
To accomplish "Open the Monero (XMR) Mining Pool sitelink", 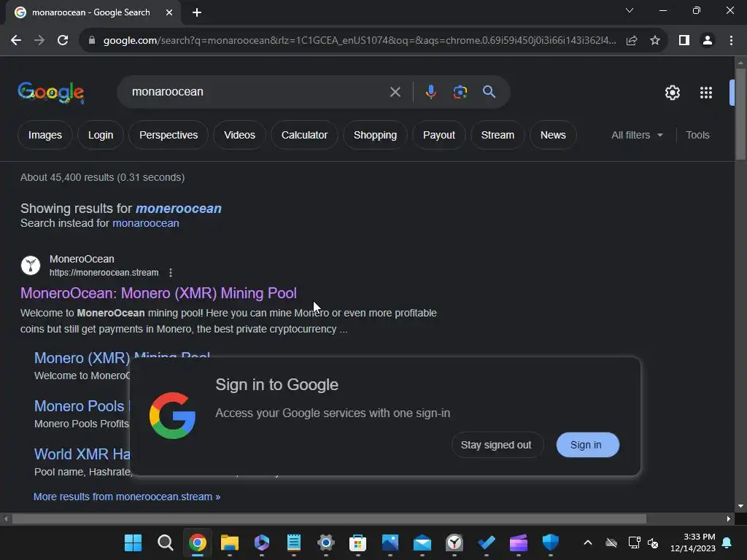I will [x=82, y=357].
